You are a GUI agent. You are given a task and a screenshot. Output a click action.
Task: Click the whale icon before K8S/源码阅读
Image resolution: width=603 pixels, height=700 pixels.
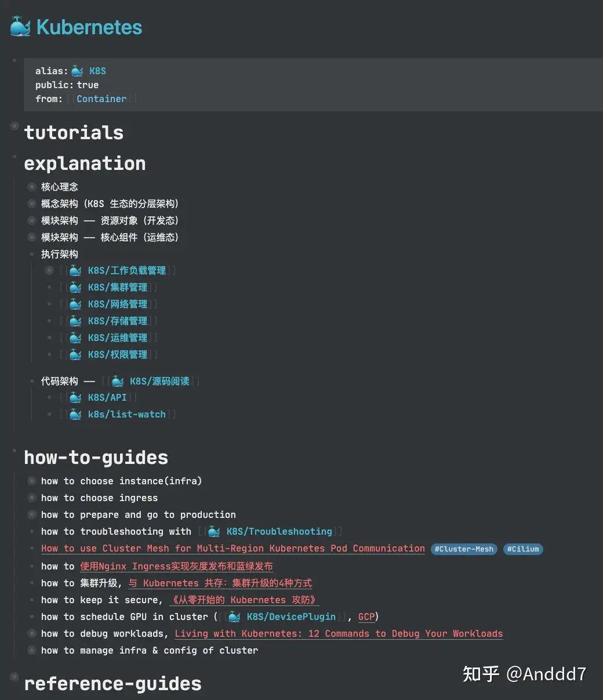coord(118,382)
